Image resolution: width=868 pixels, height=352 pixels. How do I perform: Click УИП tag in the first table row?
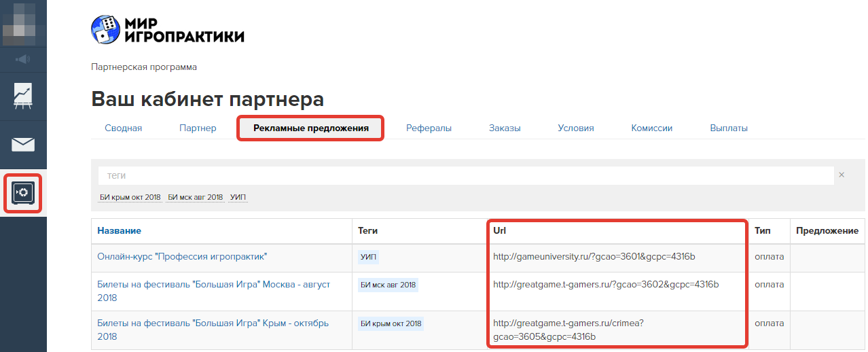(x=369, y=257)
